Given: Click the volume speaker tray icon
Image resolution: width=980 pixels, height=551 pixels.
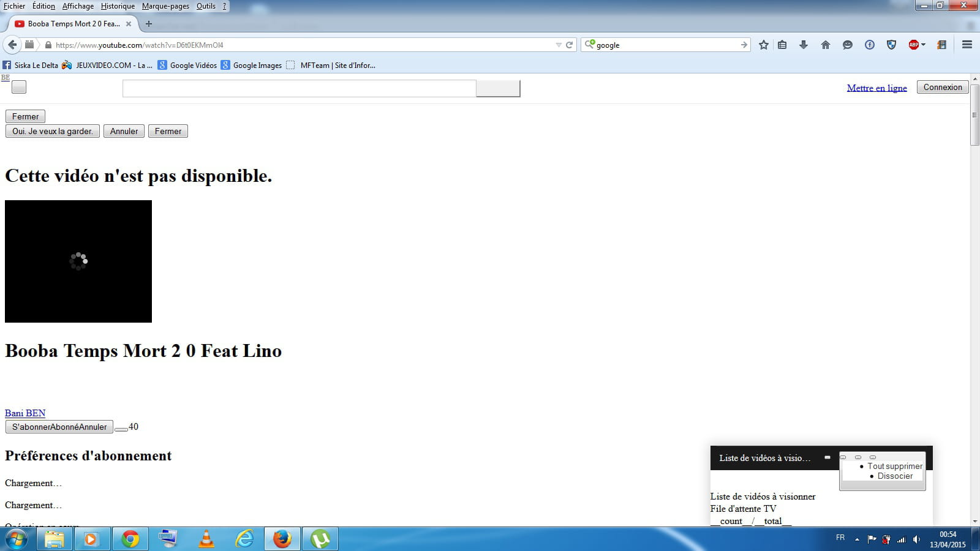Looking at the screenshot, I should 916,539.
